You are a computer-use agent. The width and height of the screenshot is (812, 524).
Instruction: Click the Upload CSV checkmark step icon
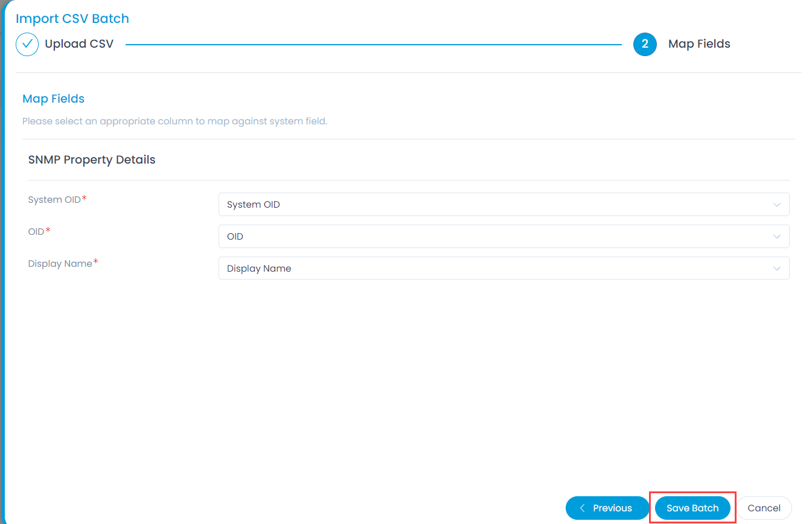click(x=27, y=44)
